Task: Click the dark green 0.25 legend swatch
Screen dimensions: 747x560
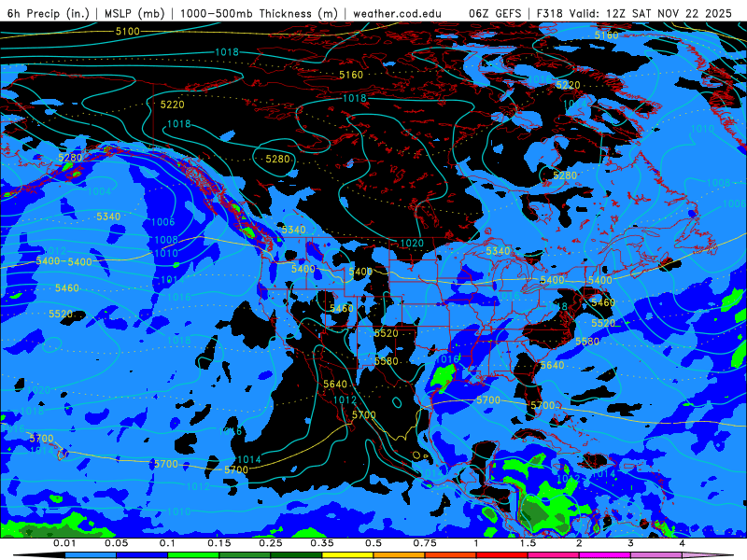Action: tap(296, 555)
